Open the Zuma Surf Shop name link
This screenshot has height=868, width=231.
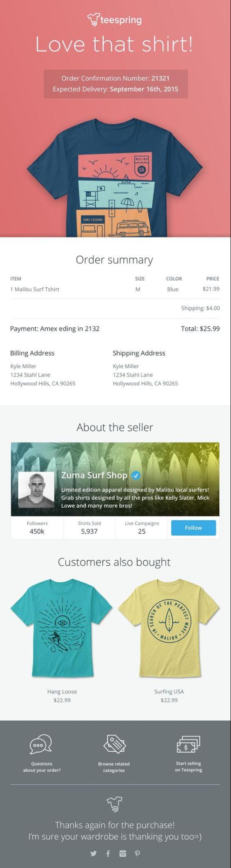[x=94, y=475]
